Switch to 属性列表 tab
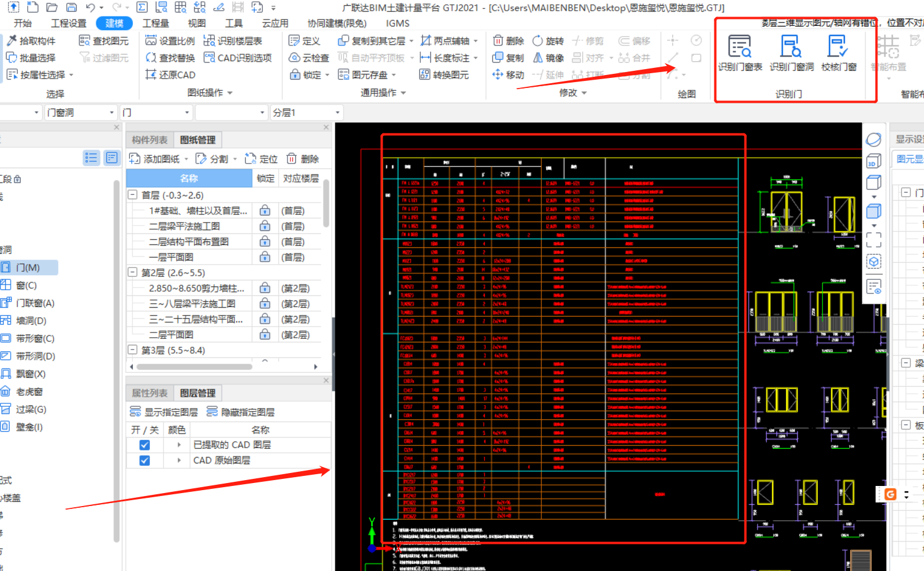924x571 pixels. 150,393
